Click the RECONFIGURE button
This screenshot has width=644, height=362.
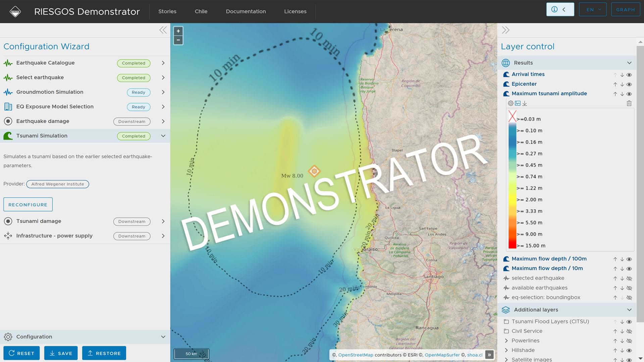pos(28,205)
